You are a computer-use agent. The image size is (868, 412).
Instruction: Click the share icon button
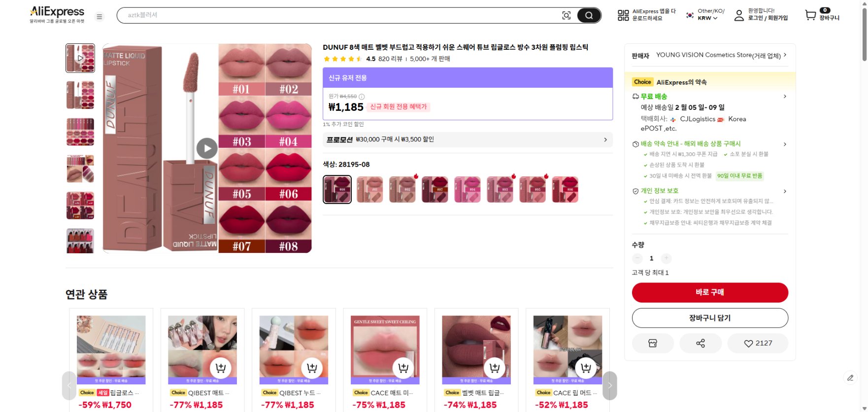coord(701,343)
